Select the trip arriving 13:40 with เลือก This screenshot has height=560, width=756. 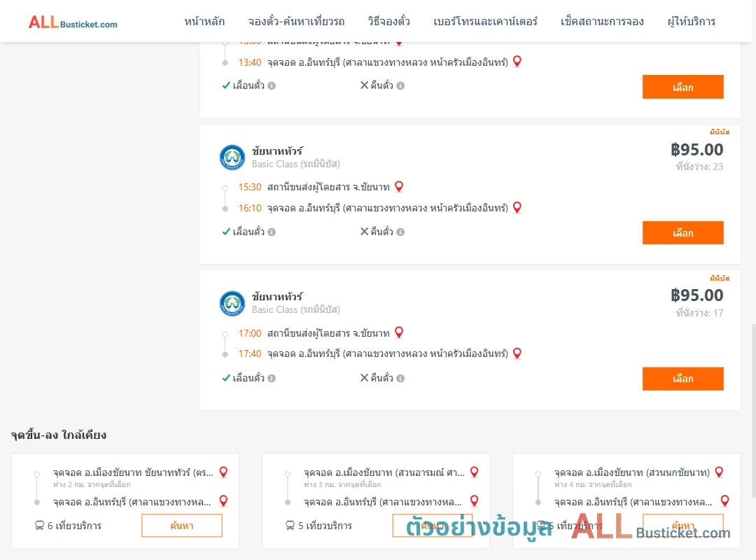[682, 87]
